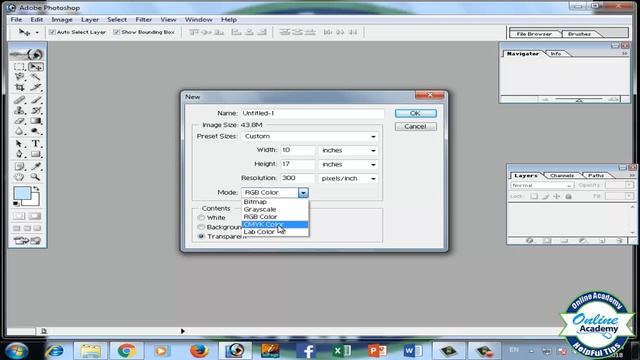Select the Eyedropper tool

36,167
